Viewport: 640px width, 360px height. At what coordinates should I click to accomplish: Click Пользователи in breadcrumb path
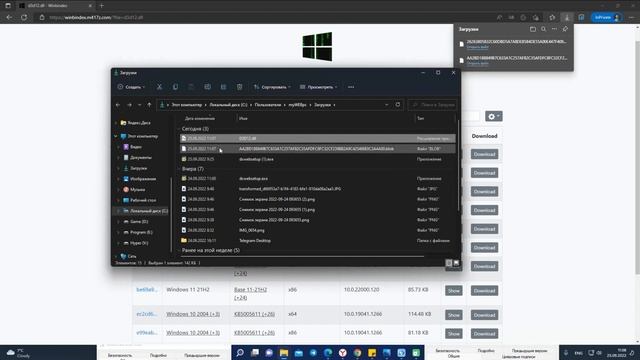(268, 105)
